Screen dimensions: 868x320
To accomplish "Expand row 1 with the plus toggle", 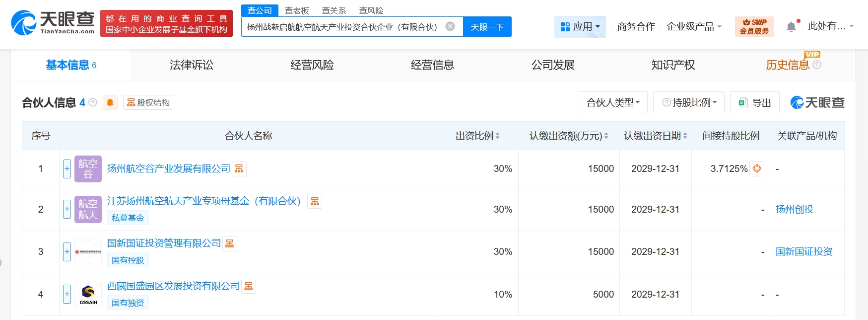I will coord(67,169).
